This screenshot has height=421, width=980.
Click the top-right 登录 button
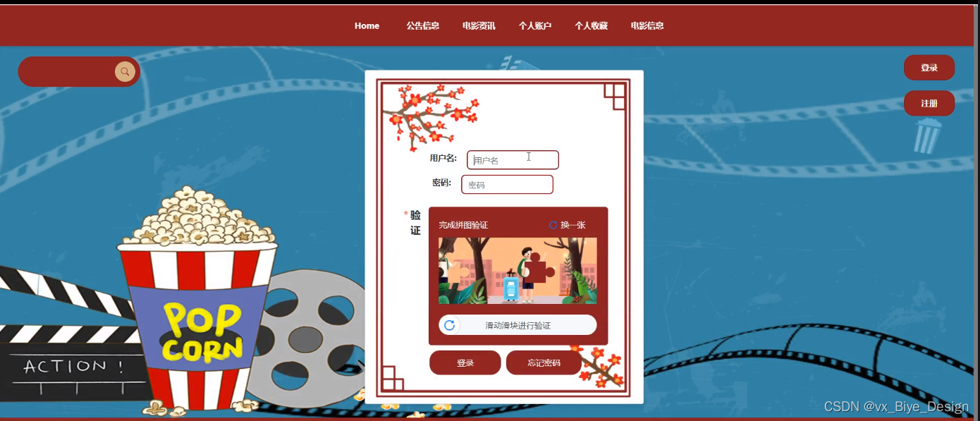pos(929,68)
